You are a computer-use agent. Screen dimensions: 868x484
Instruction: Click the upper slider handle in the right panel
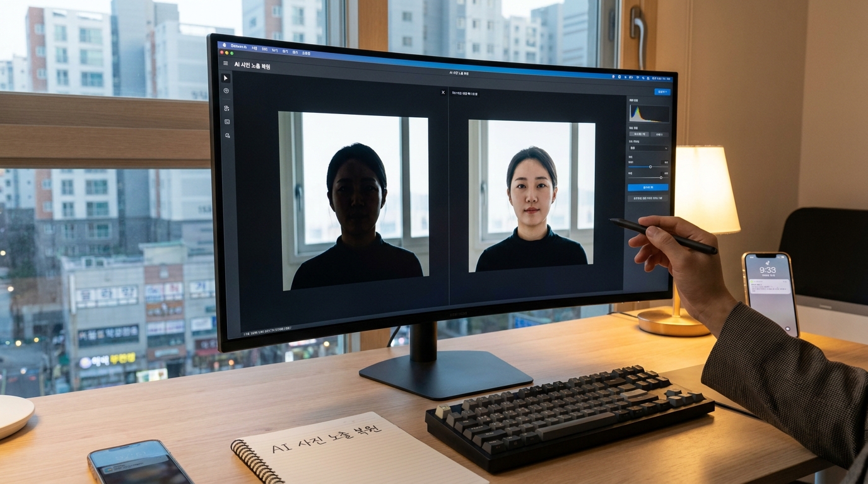(x=650, y=166)
